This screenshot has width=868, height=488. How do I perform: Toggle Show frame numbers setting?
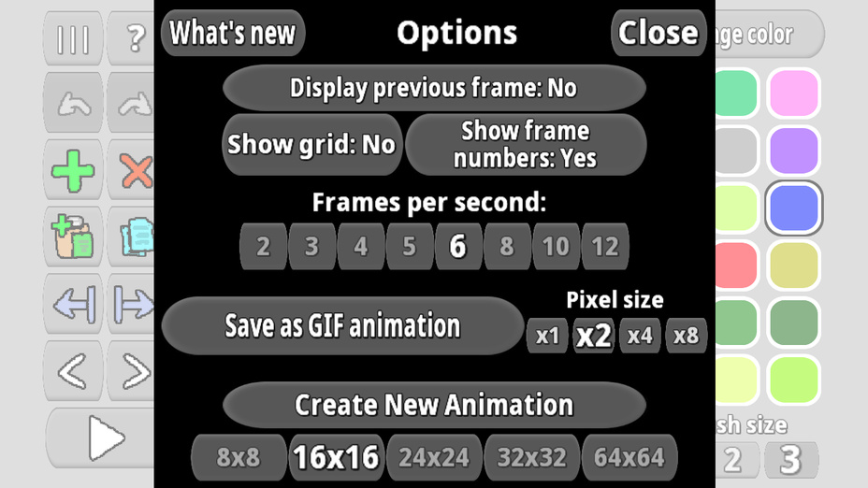[x=526, y=144]
